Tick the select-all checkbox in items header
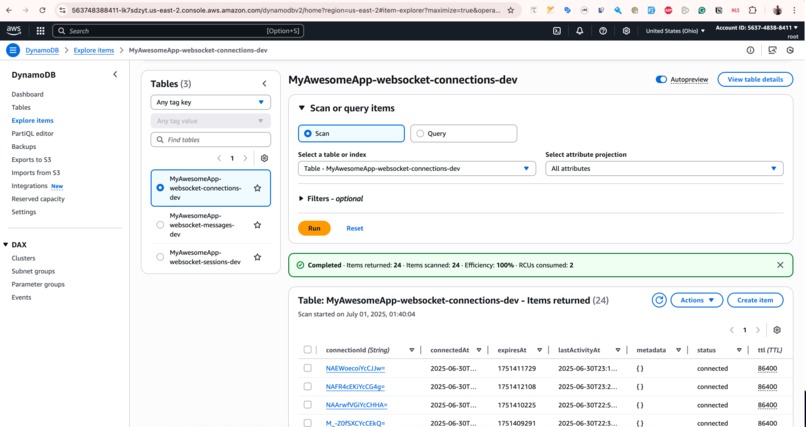Viewport: 806px width, 427px height. click(x=307, y=350)
